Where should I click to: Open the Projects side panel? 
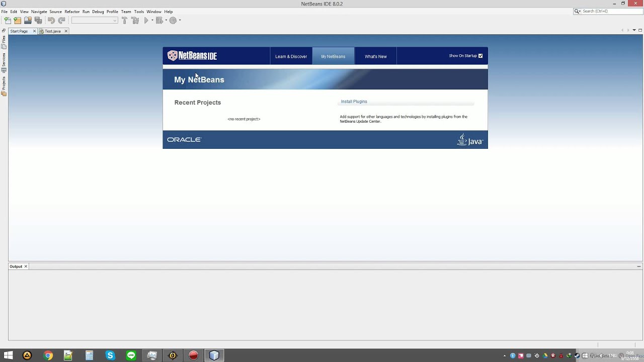(x=4, y=86)
